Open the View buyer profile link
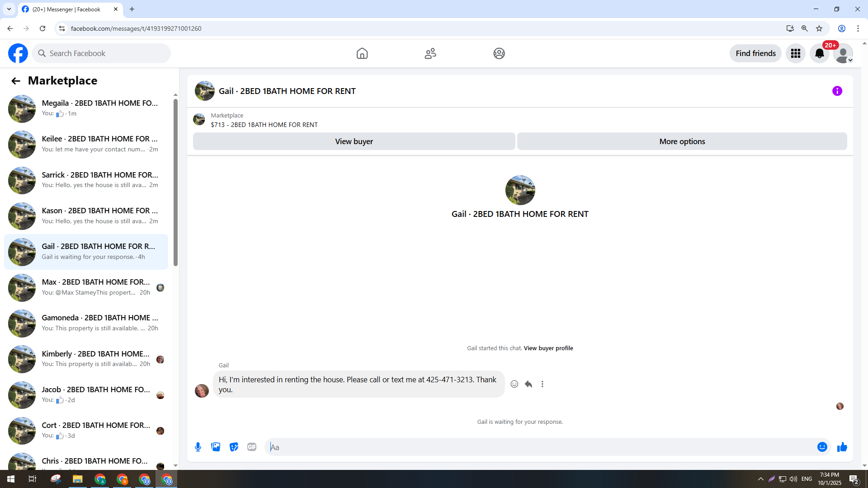This screenshot has width=868, height=488. (548, 348)
